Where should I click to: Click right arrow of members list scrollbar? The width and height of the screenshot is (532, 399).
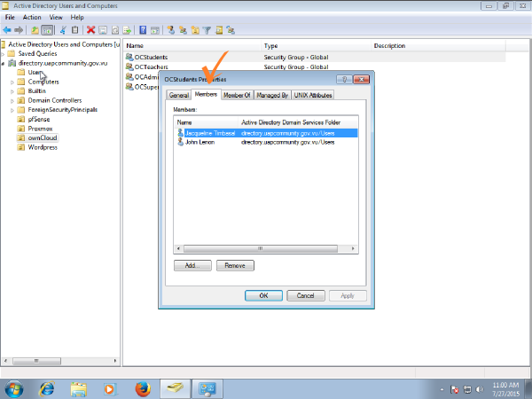click(353, 248)
